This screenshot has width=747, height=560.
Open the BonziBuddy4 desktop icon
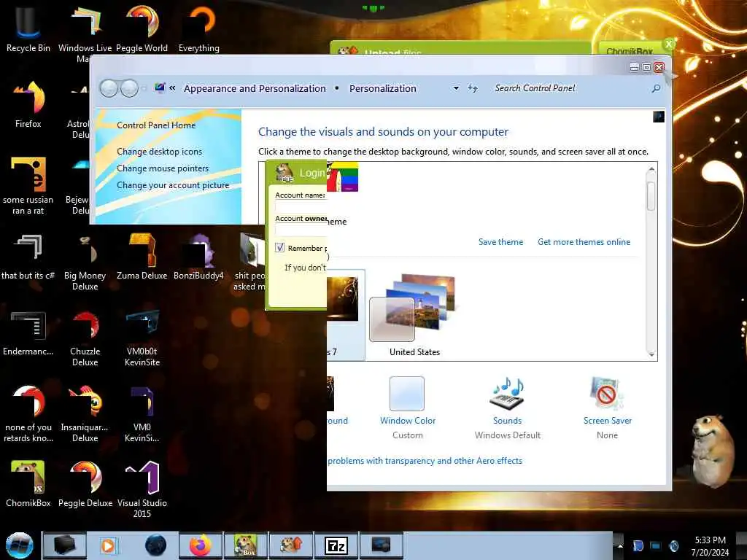click(x=198, y=256)
